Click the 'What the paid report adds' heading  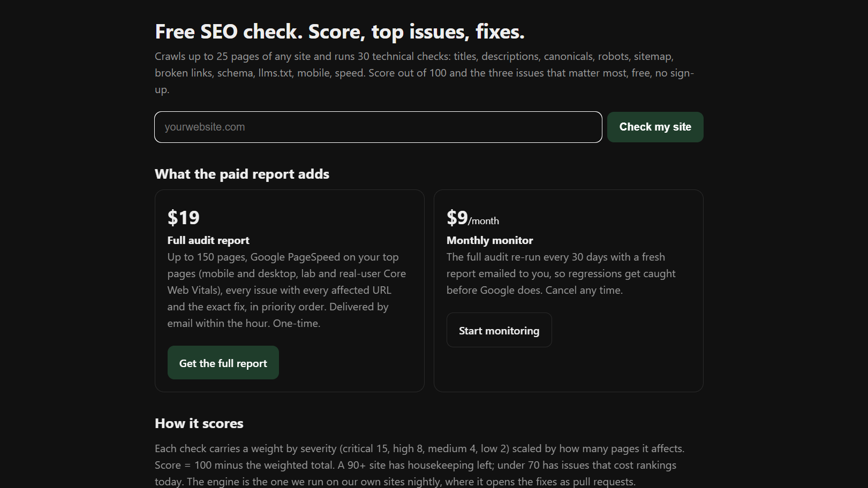[242, 174]
